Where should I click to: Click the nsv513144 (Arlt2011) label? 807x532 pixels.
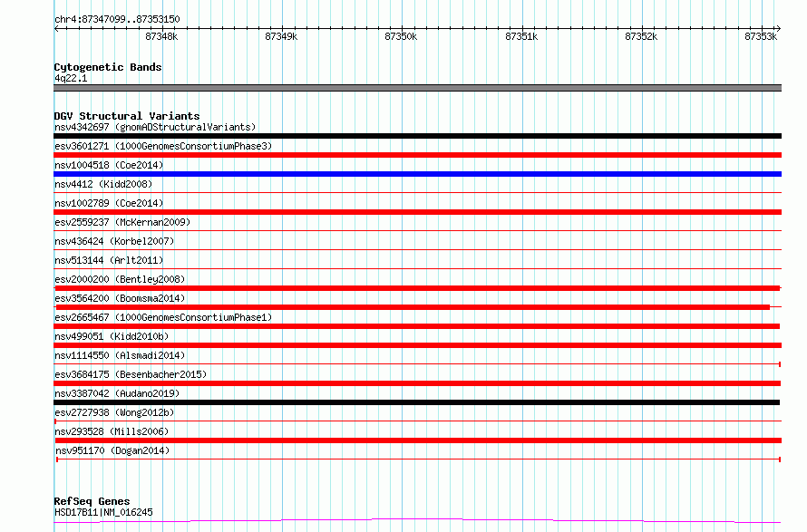pyautogui.click(x=109, y=260)
